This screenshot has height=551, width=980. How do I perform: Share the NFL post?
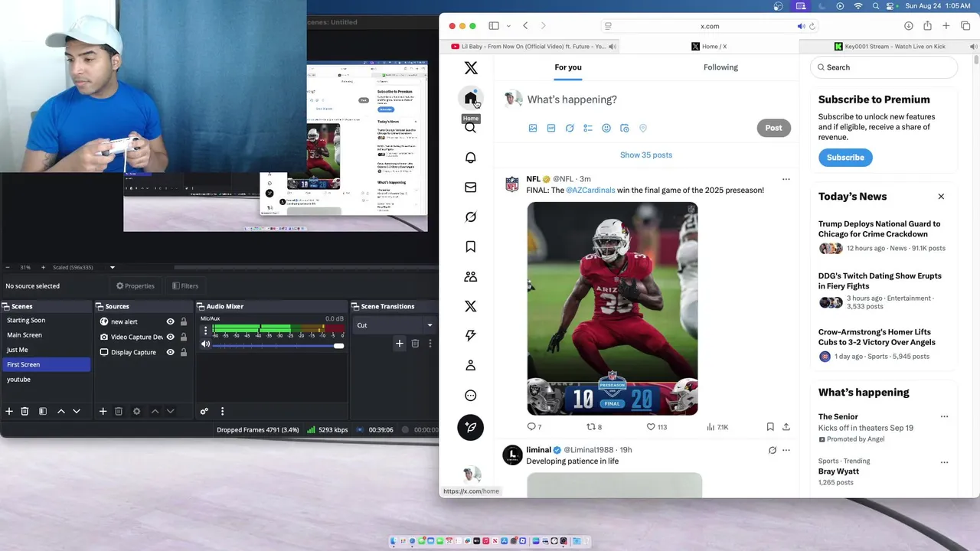786,427
